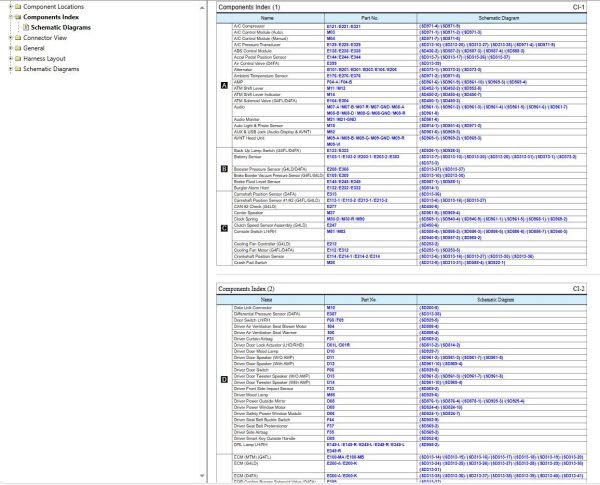Open part number link for Driver Mood Lamp
Image resolution: width=600 pixels, height=485 pixels.
(331, 395)
